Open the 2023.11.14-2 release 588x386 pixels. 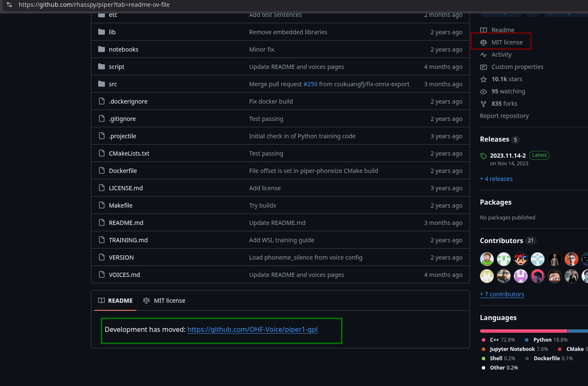click(x=508, y=156)
